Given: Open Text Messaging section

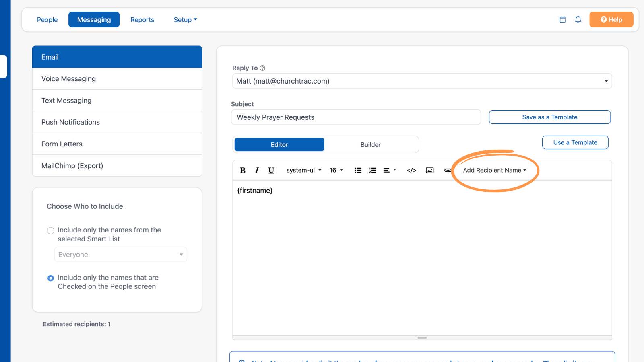Looking at the screenshot, I should coord(117,101).
